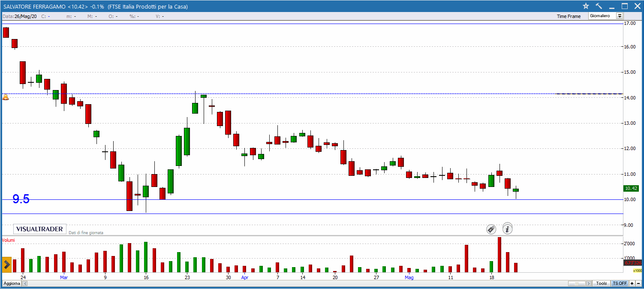
Task: Select the 9.5 support level label
Action: click(x=21, y=199)
